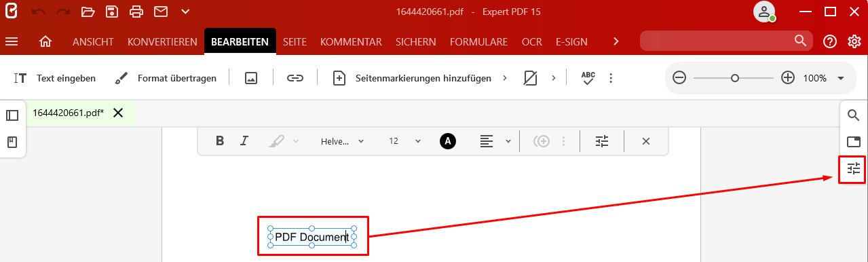Open the bookmarks panel icon
The image size is (868, 262).
pos(12,142)
